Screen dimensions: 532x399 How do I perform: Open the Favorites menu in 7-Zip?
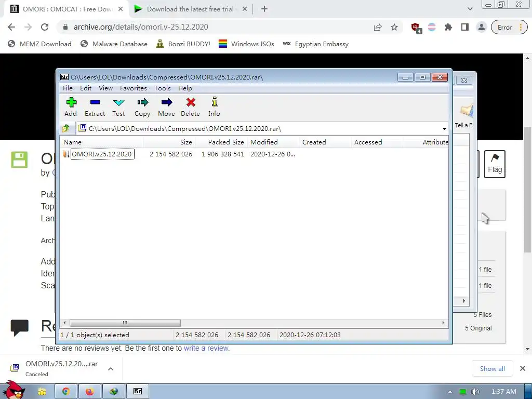click(134, 88)
